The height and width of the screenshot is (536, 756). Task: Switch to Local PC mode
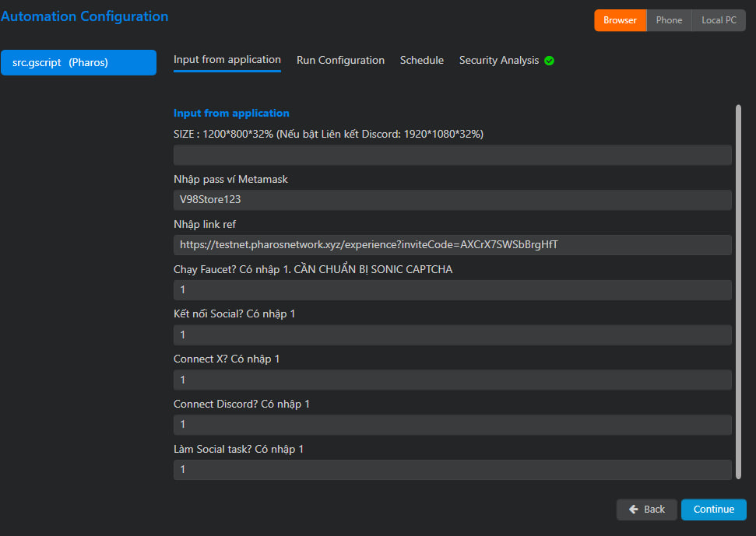[719, 20]
